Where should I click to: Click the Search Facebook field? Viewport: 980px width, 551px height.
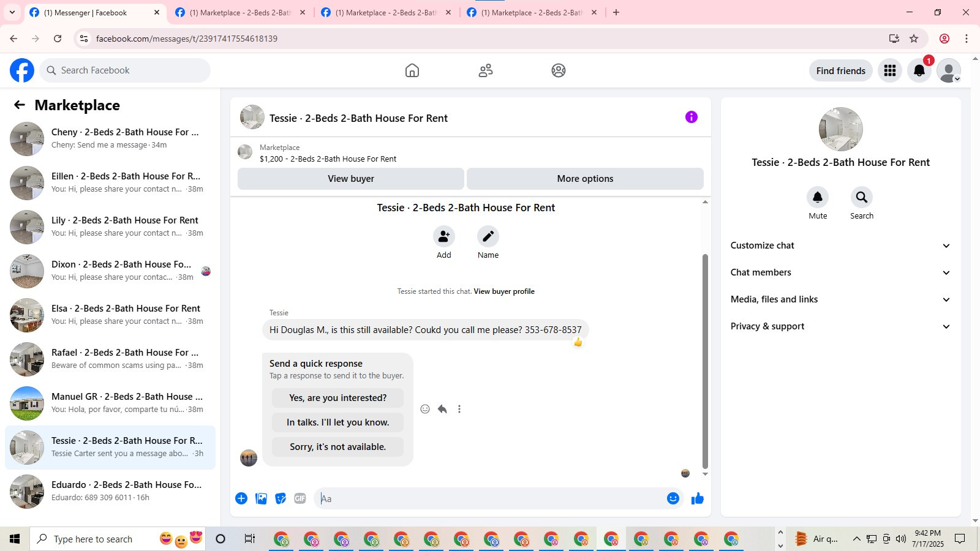[125, 70]
